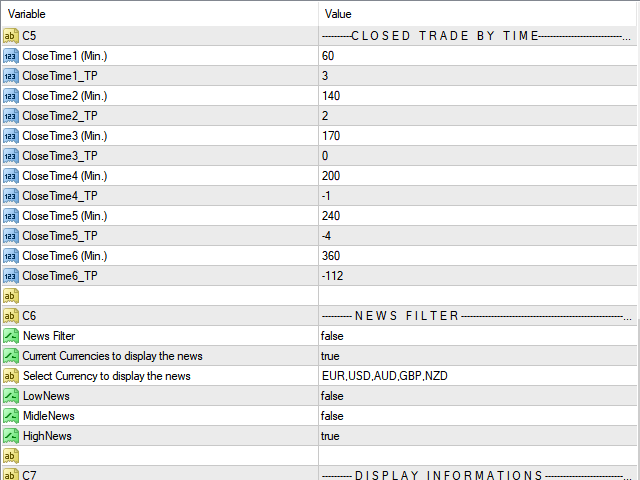Click the string icon beside C6
The width and height of the screenshot is (640, 480).
(11, 316)
